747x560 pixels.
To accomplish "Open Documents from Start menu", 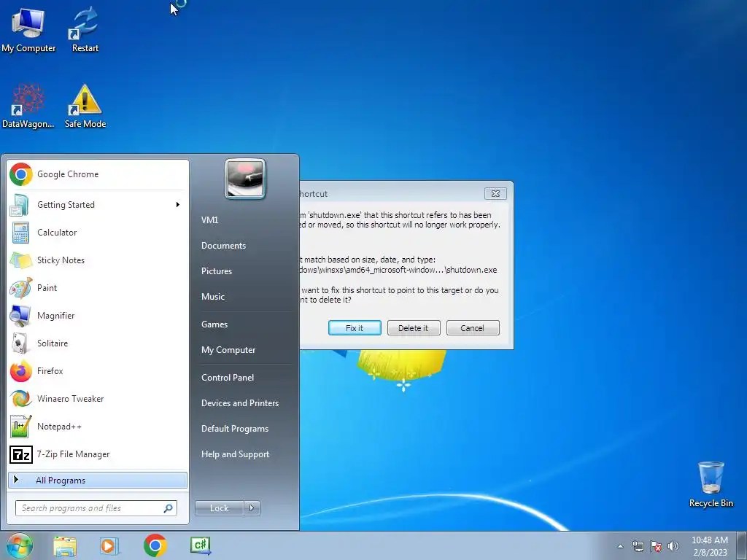I will [223, 246].
